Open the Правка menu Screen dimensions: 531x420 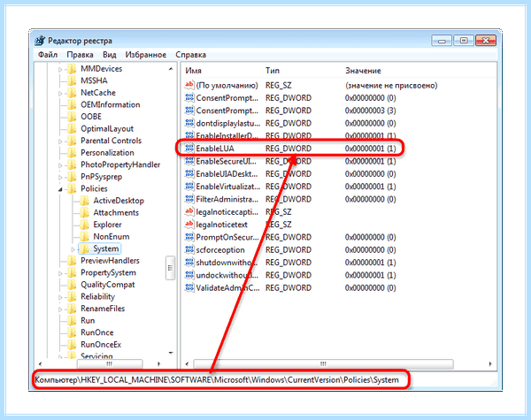(x=80, y=55)
